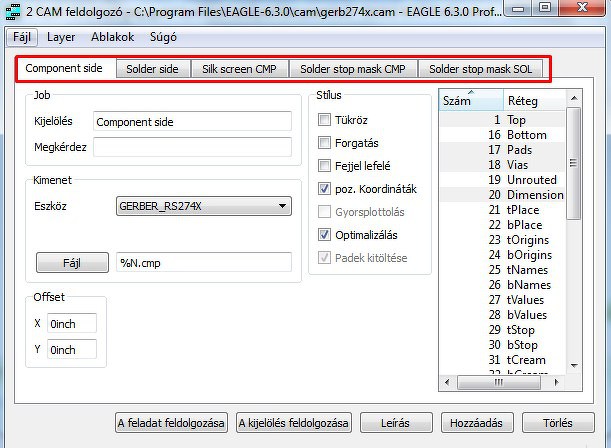
Task: Select layer 17 Pads
Action: click(x=502, y=150)
